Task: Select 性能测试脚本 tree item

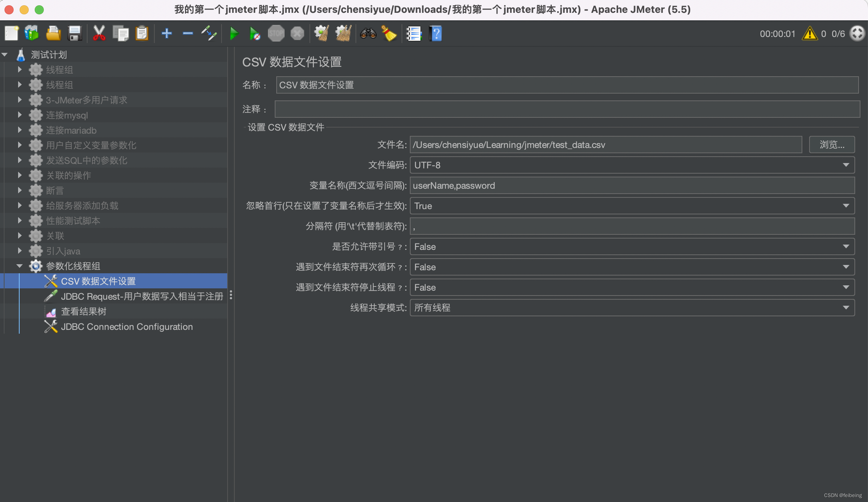Action: point(73,221)
